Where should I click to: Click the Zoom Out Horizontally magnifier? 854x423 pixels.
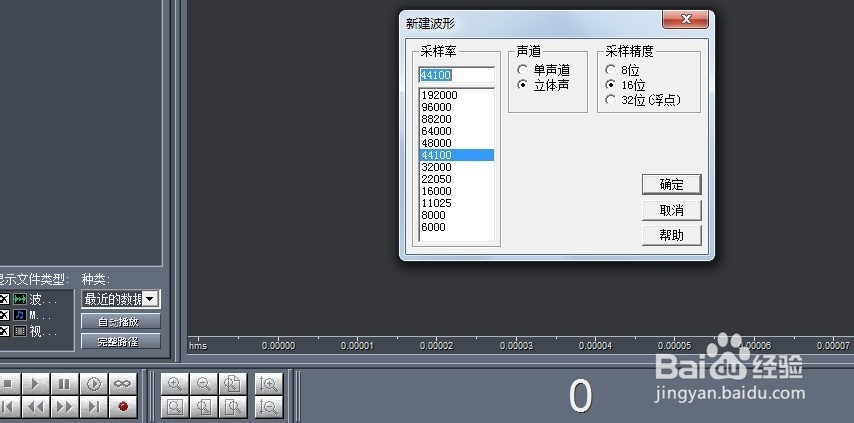[204, 384]
